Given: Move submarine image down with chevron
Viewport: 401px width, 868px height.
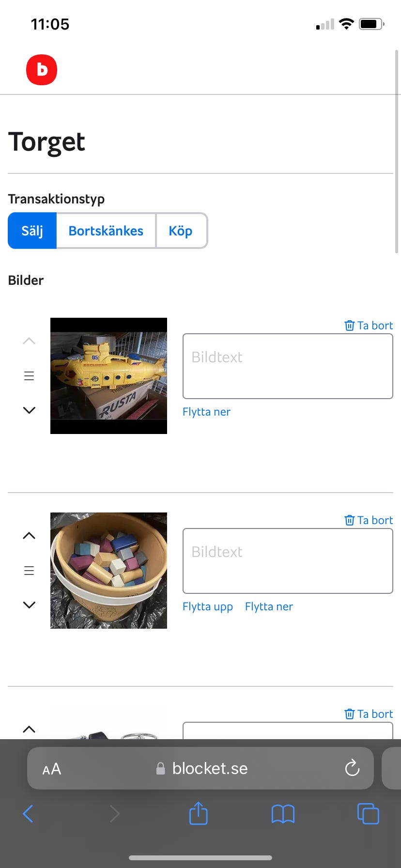Looking at the screenshot, I should [x=29, y=410].
